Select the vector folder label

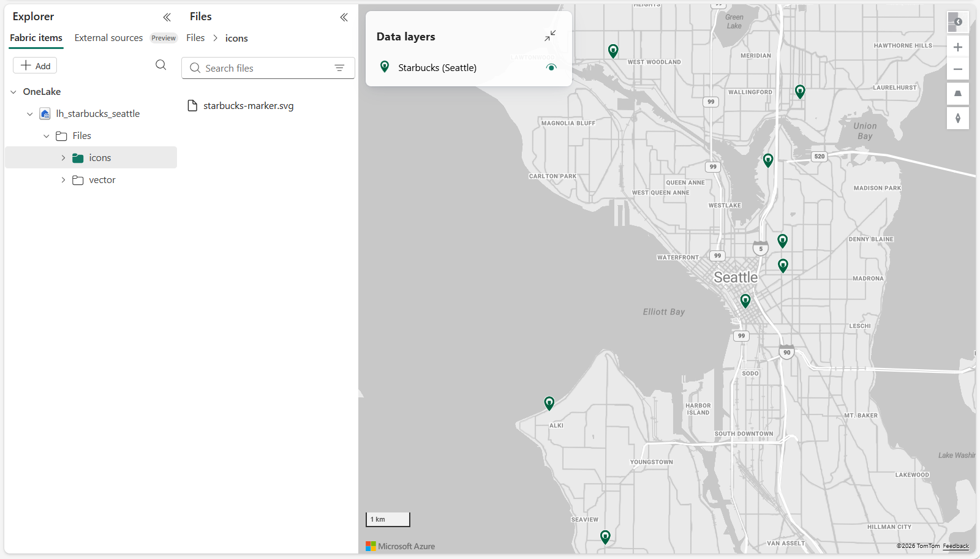point(102,180)
